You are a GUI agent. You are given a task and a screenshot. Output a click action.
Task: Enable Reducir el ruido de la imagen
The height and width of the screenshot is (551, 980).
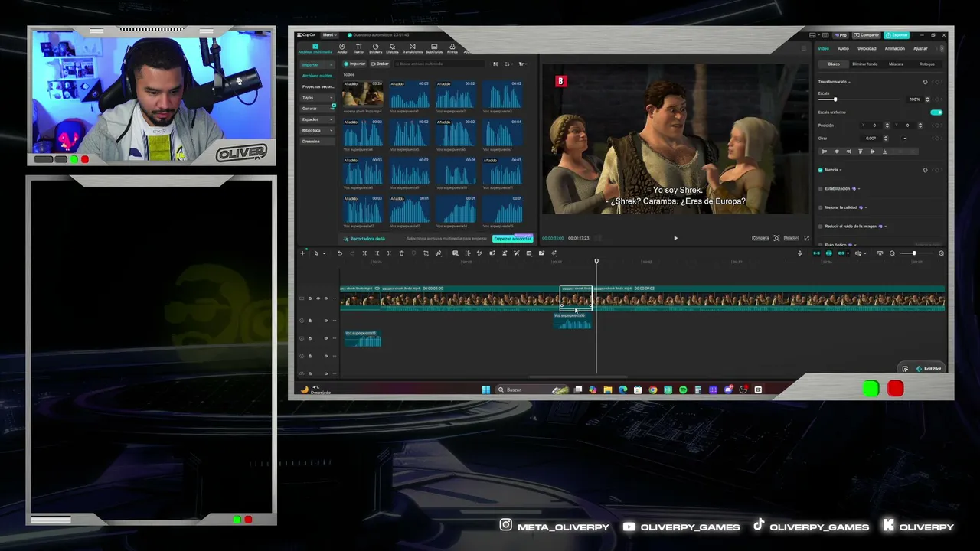(821, 227)
